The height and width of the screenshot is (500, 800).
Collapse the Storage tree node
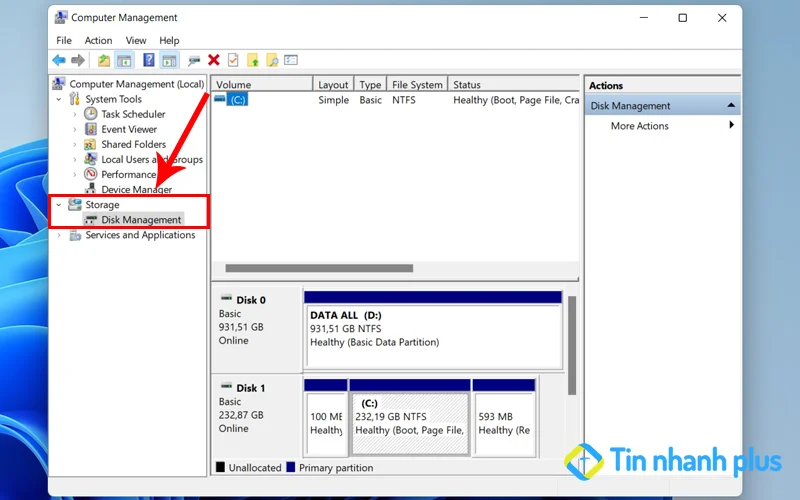[60, 205]
